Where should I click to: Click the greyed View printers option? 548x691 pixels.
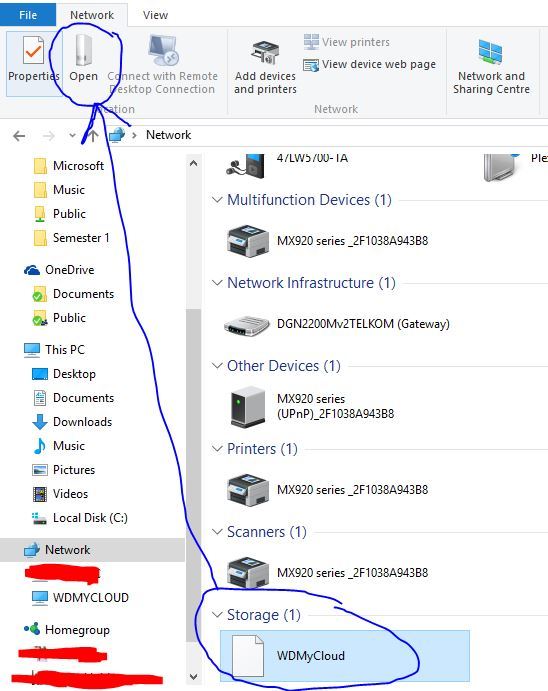(347, 42)
